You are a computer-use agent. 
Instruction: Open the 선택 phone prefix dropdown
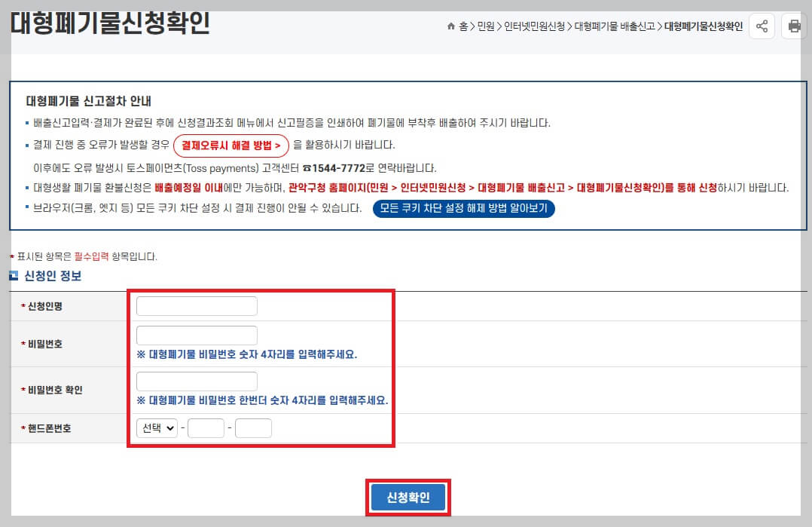point(155,427)
